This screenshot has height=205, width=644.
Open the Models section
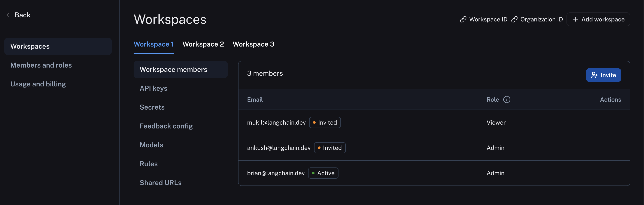pos(152,145)
